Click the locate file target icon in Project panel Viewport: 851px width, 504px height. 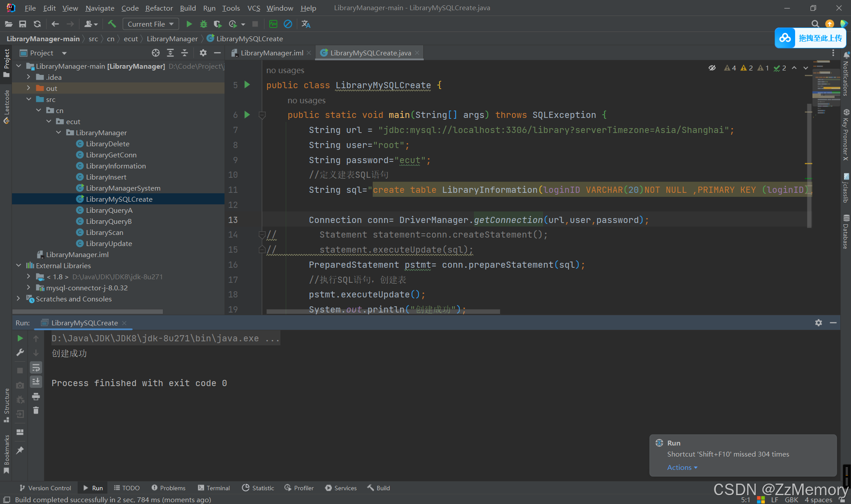click(156, 53)
